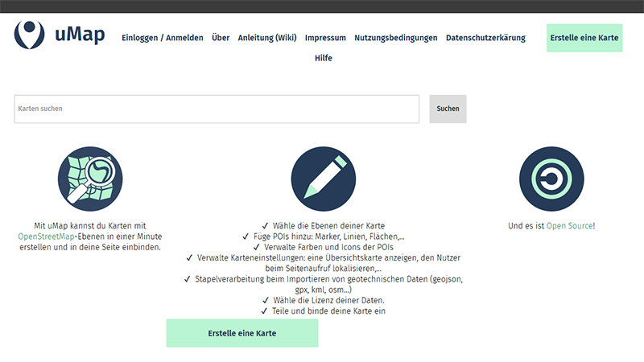Viewport: 644px width, 362px height.
Task: Follow the OpenStreetMap link
Action: [46, 237]
